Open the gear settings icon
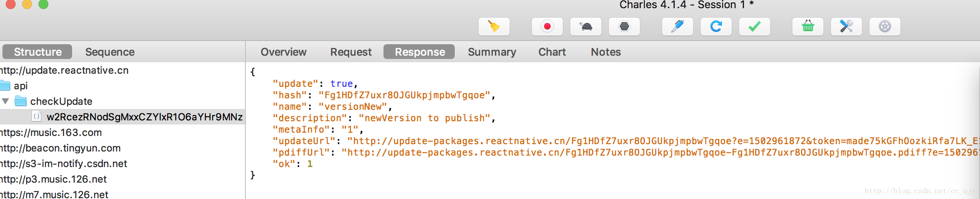Image resolution: width=980 pixels, height=199 pixels. (x=885, y=27)
